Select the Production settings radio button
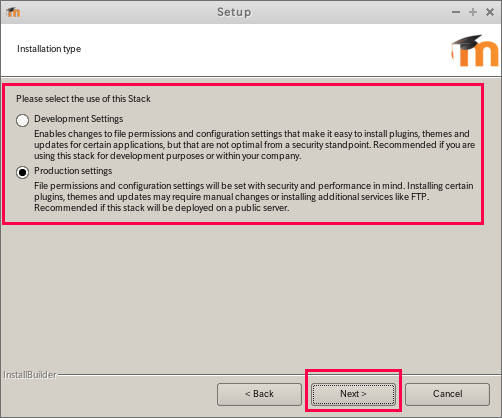This screenshot has width=502, height=418. click(22, 172)
